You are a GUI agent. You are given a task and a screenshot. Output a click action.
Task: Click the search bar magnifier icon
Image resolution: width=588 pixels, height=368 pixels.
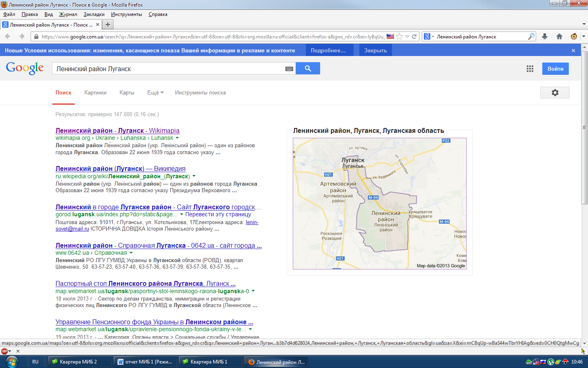pos(531,36)
